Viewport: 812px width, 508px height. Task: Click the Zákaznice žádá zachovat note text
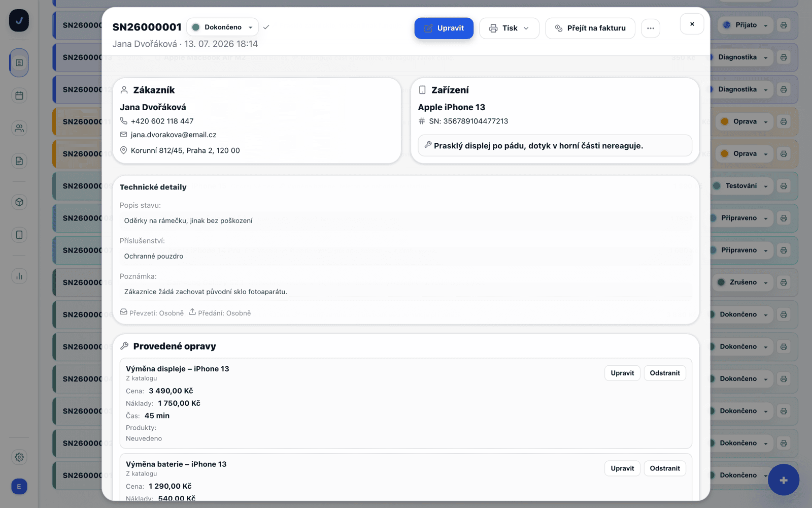(x=206, y=292)
